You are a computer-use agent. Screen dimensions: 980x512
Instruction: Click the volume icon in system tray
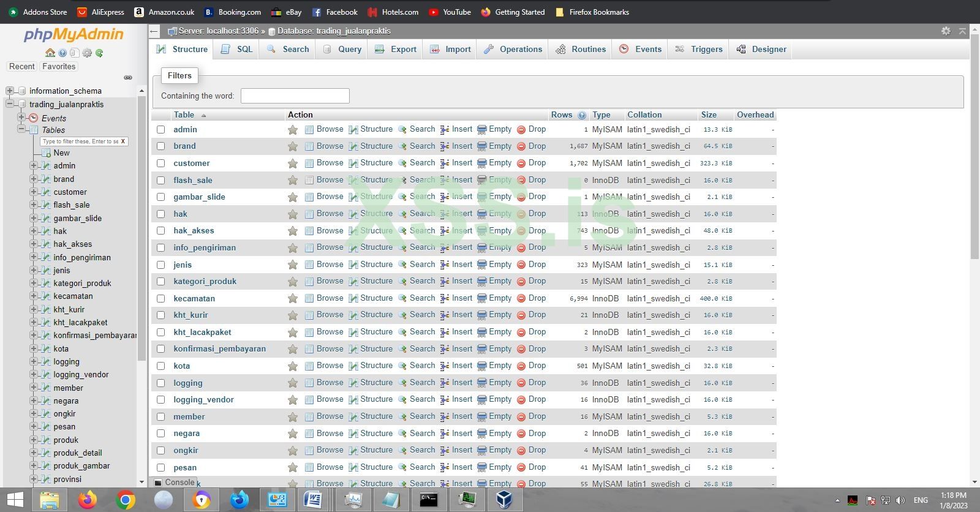[x=900, y=500]
